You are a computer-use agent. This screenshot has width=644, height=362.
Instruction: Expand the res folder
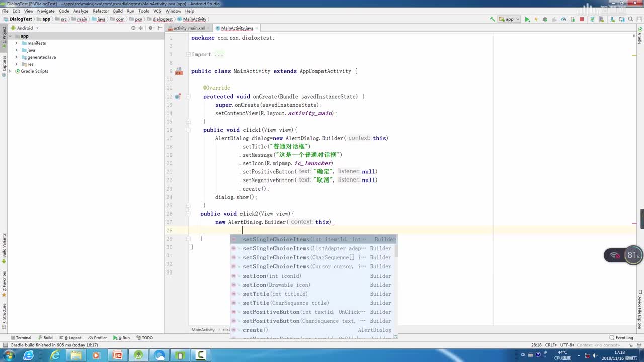pyautogui.click(x=16, y=64)
